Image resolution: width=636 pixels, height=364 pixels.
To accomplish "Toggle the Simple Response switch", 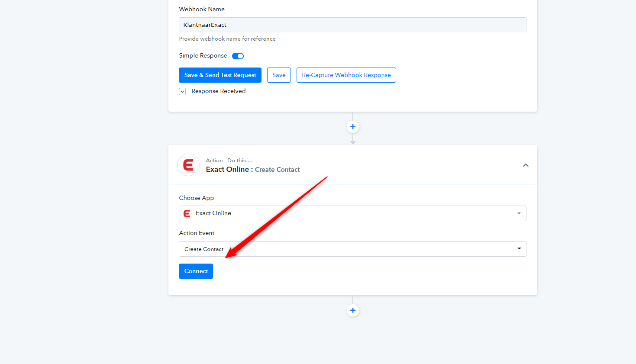I will click(238, 56).
